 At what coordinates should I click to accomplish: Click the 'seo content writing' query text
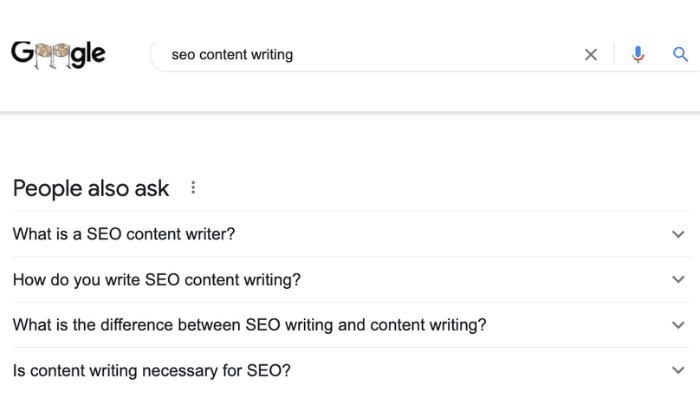pos(232,55)
